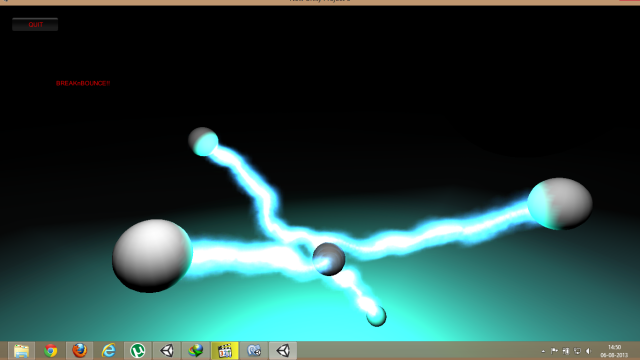Open uTorrent from the taskbar
640x360 pixels.
pyautogui.click(x=138, y=351)
